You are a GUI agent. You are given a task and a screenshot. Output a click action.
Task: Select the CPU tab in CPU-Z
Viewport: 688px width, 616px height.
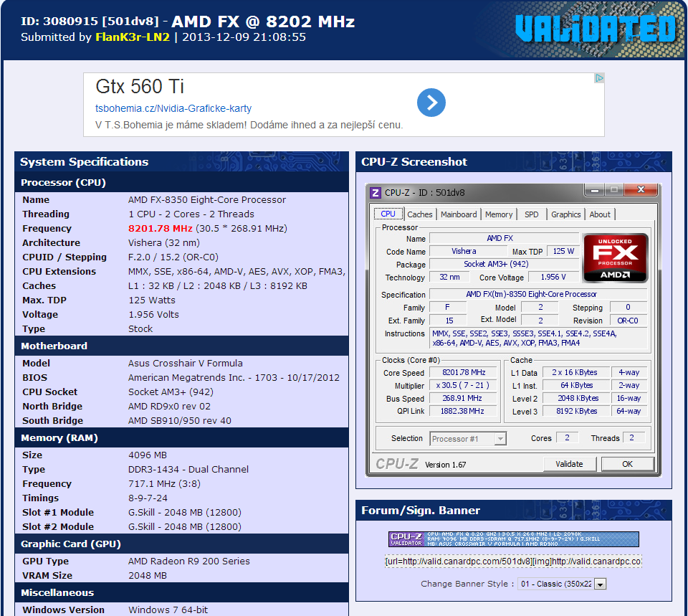pyautogui.click(x=388, y=214)
